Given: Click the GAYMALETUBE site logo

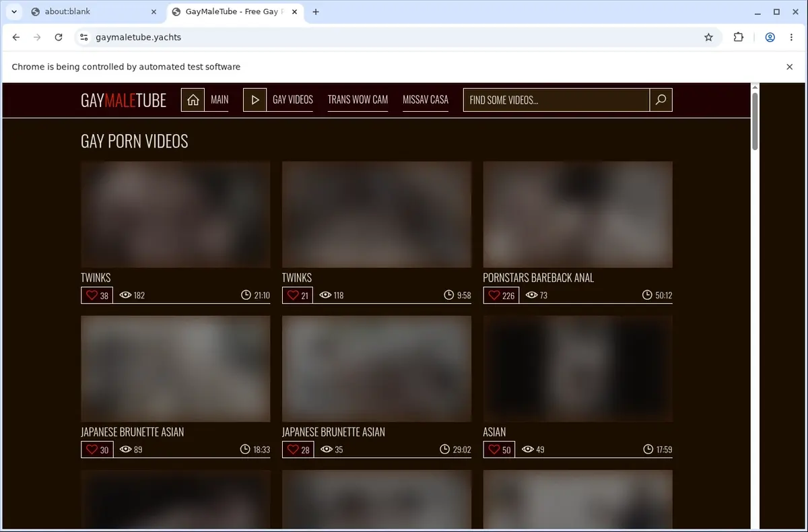Looking at the screenshot, I should click(x=123, y=100).
